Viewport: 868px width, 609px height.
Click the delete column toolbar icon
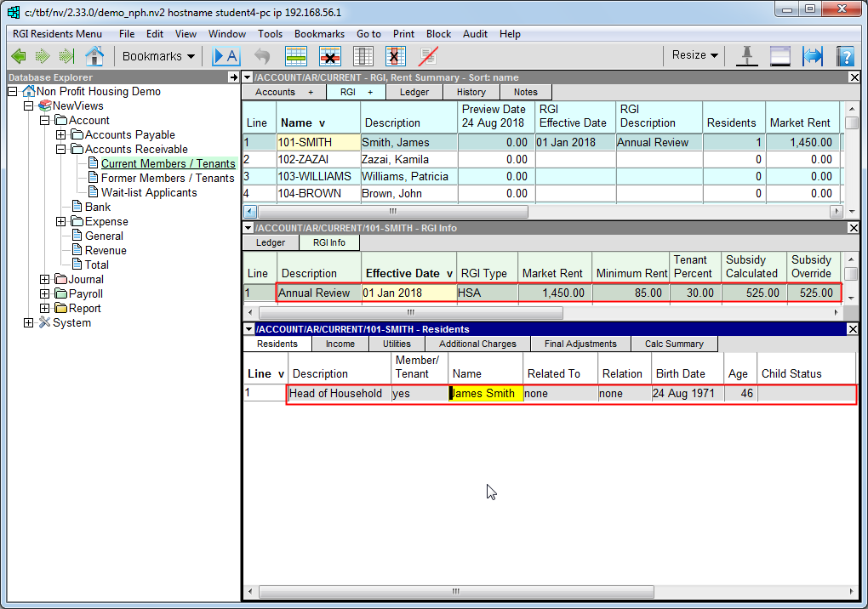(394, 56)
